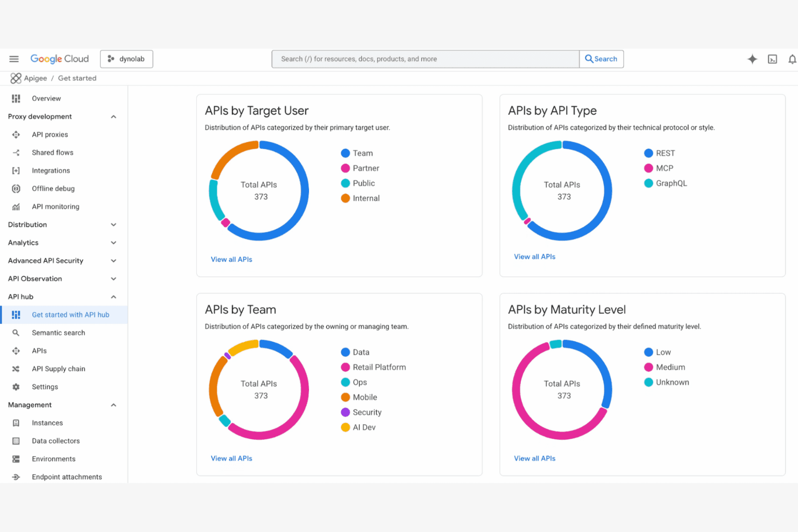Image resolution: width=798 pixels, height=532 pixels.
Task: Click the Environments icon
Action: click(16, 459)
